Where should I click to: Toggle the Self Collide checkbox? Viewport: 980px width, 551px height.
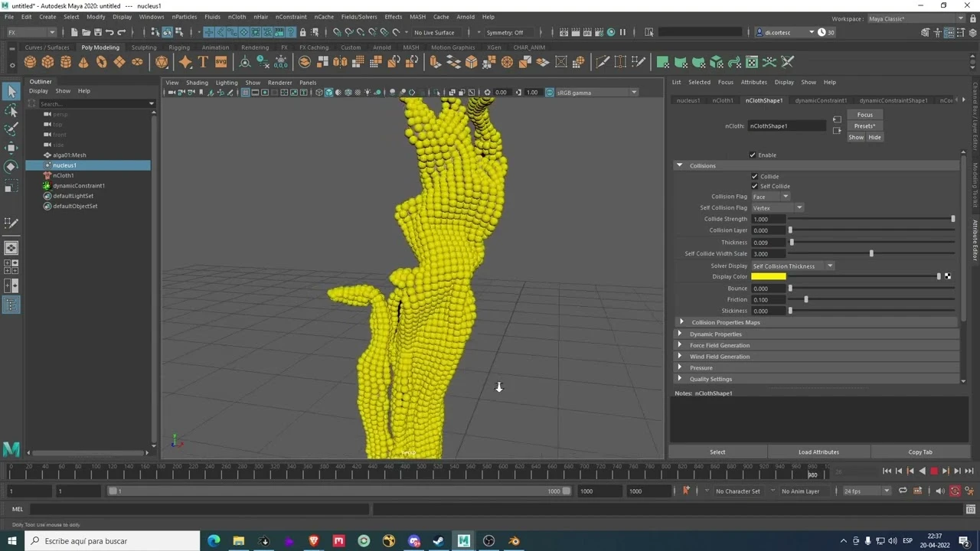pyautogui.click(x=755, y=187)
